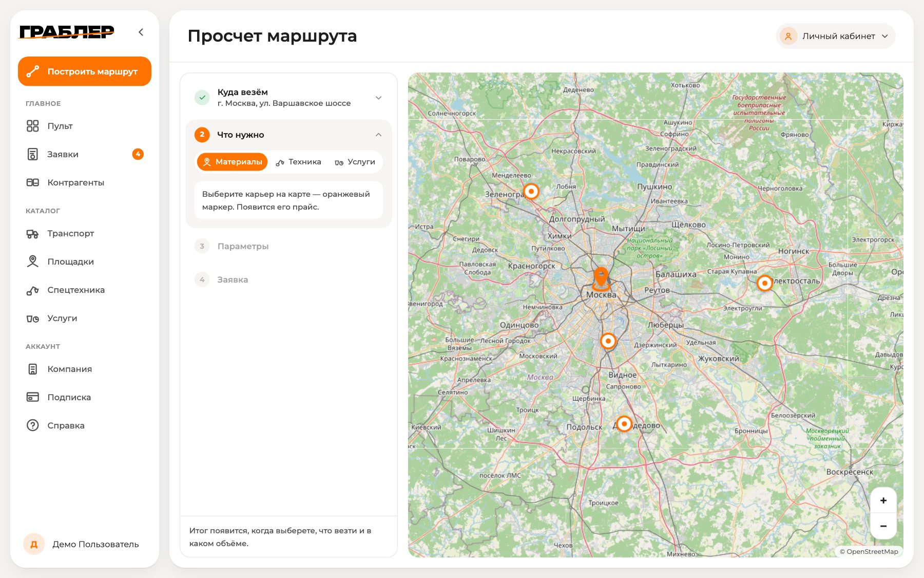Image resolution: width=924 pixels, height=578 pixels.
Task: Switch to the Техника tab
Action: tap(298, 162)
